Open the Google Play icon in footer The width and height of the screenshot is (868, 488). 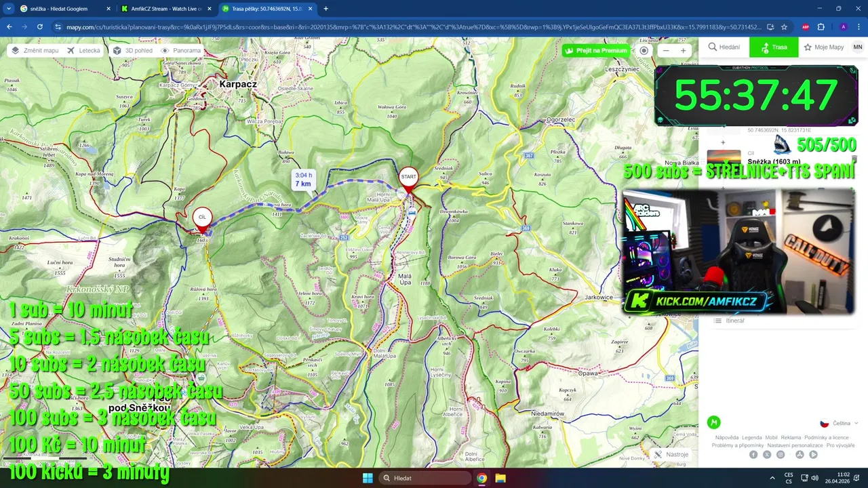click(813, 455)
